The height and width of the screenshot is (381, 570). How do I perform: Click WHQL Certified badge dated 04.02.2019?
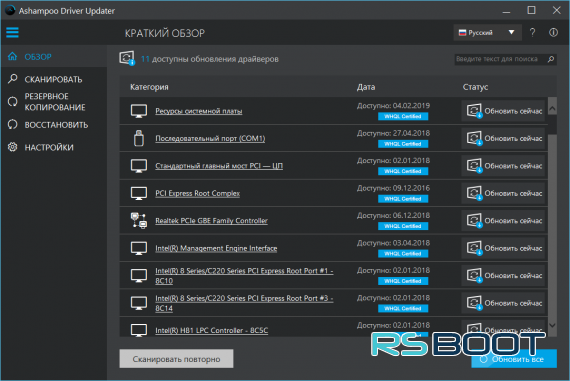[403, 116]
